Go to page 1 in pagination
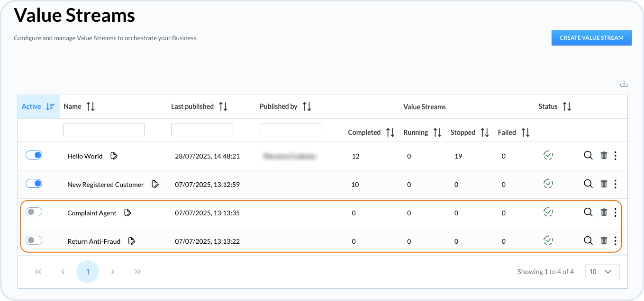 [x=88, y=272]
